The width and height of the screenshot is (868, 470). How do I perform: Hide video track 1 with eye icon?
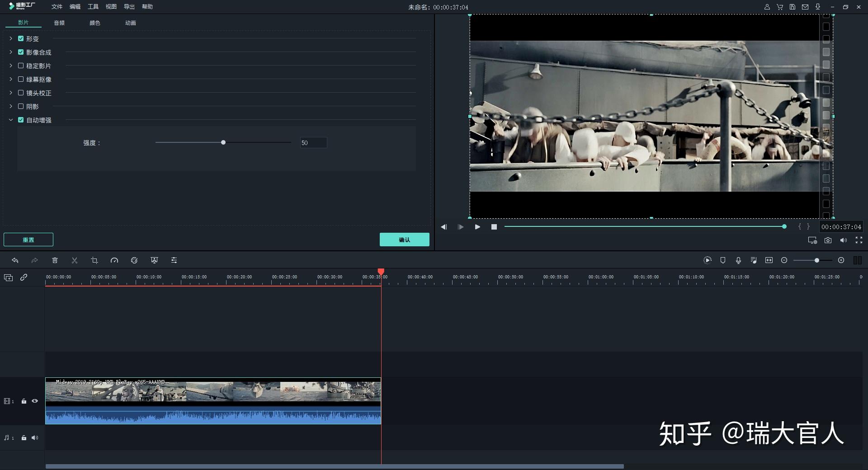(35, 401)
